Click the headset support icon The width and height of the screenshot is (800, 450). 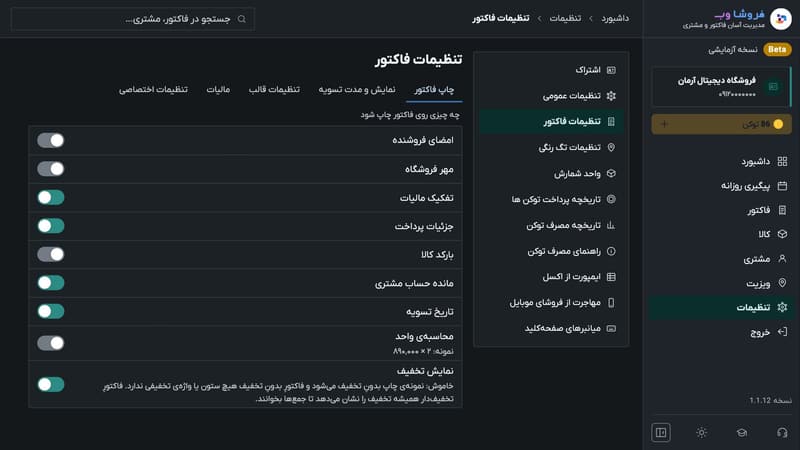coord(782,433)
